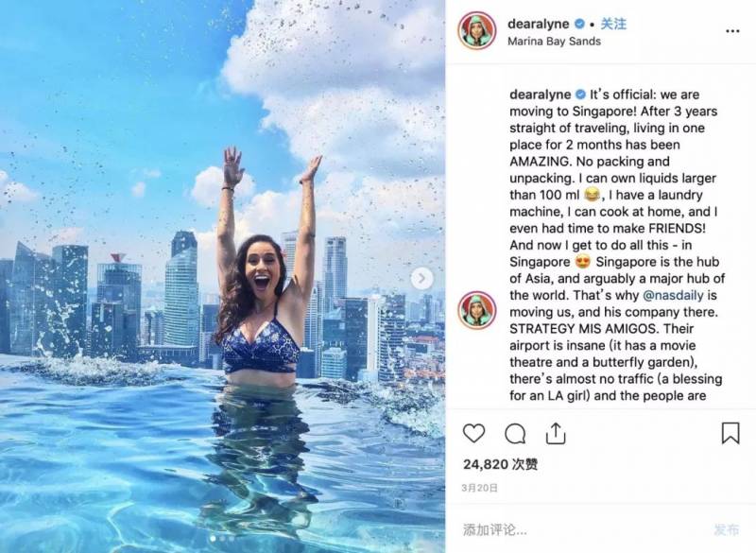756x553 pixels.
Task: Share the post using the upload arrow icon
Action: click(556, 433)
